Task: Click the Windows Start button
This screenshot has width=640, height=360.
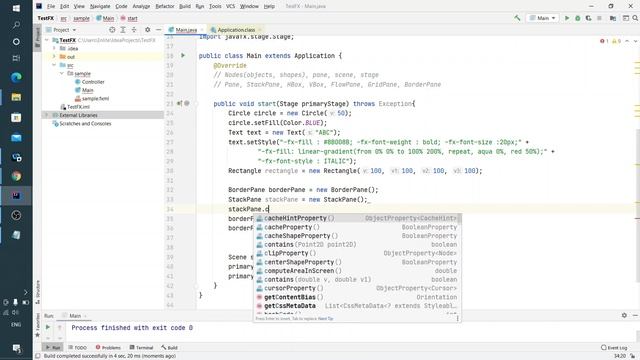Action: (16, 8)
